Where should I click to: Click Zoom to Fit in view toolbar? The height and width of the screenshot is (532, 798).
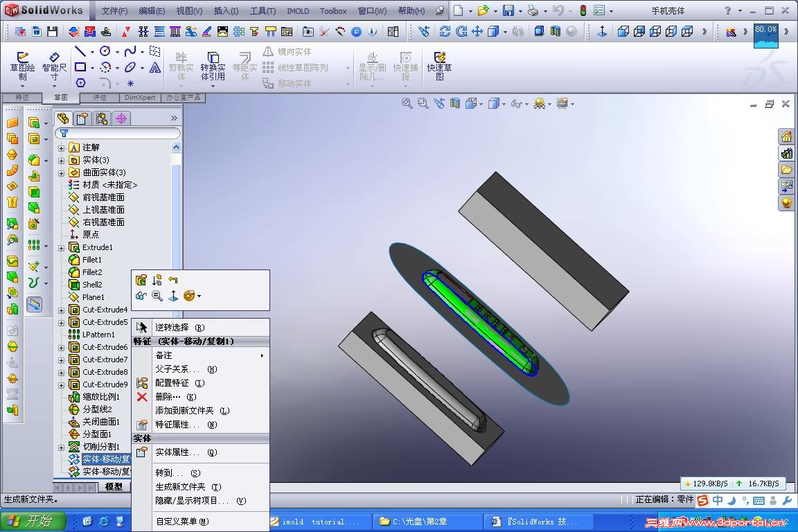(x=407, y=103)
